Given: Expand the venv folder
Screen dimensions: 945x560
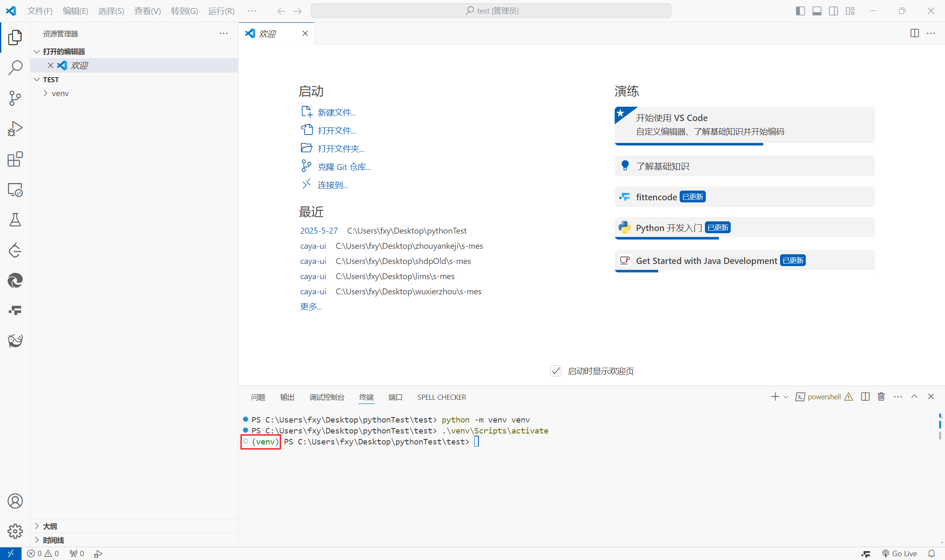Looking at the screenshot, I should [x=60, y=94].
